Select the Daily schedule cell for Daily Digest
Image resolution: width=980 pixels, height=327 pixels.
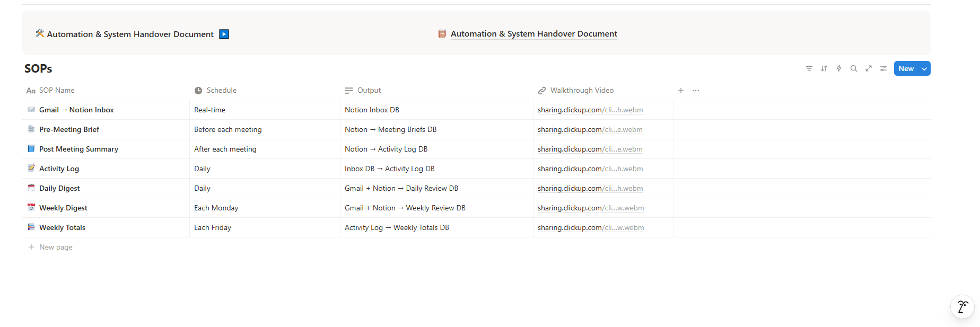[265, 188]
